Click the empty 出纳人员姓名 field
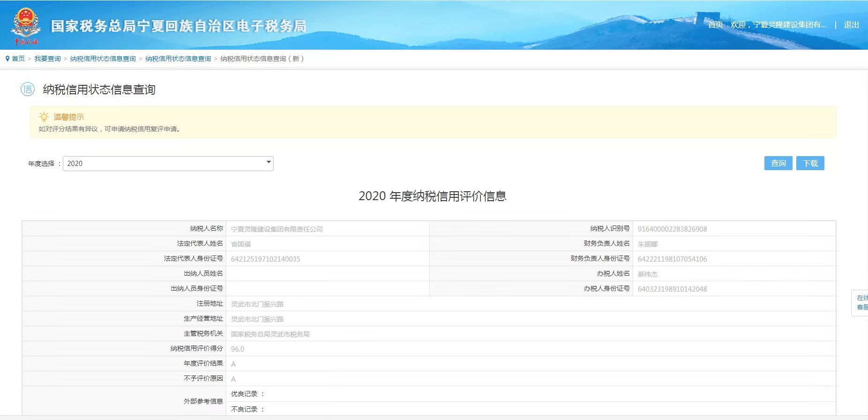Viewport: 868px width, 420px height. pos(327,274)
